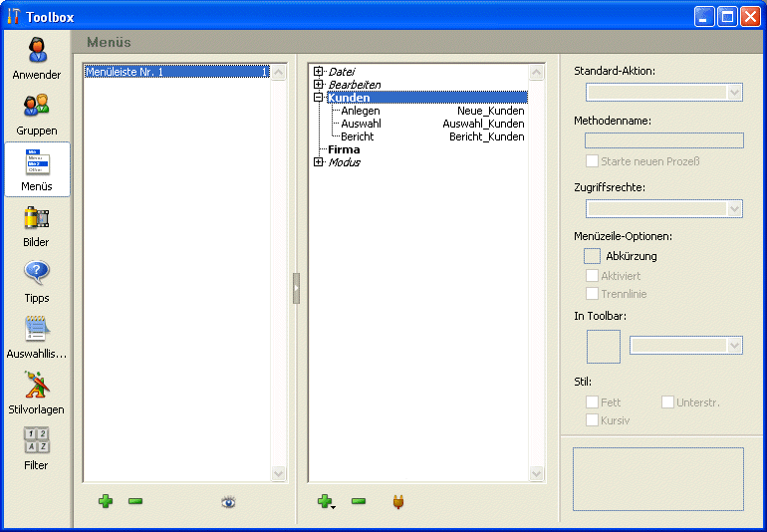Add a new menu bar with plus icon

[x=106, y=501]
